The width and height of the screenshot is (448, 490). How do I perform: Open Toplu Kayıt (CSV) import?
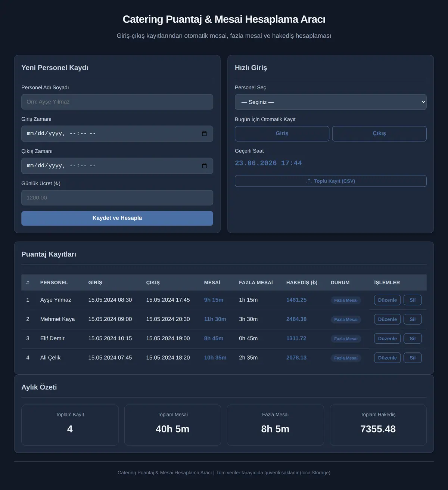click(x=331, y=181)
